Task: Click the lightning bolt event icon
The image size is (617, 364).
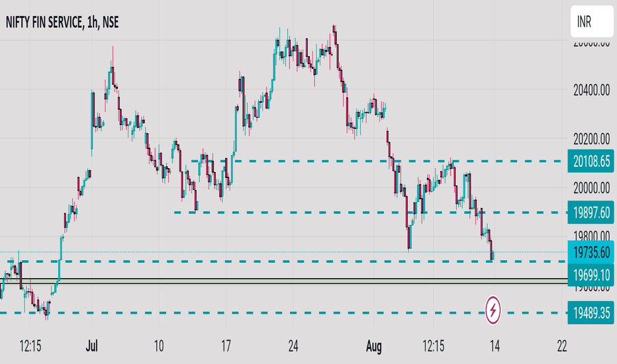Action: click(x=493, y=310)
